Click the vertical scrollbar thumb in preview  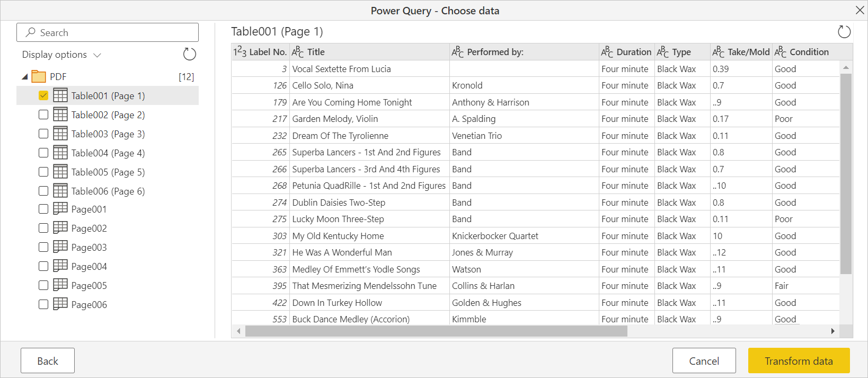pos(846,173)
